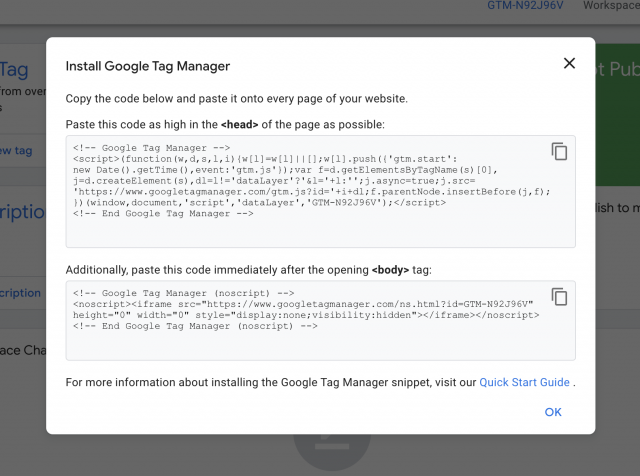Click the '<head>' bold word in instructions
Image resolution: width=640 pixels, height=476 pixels.
pos(240,125)
